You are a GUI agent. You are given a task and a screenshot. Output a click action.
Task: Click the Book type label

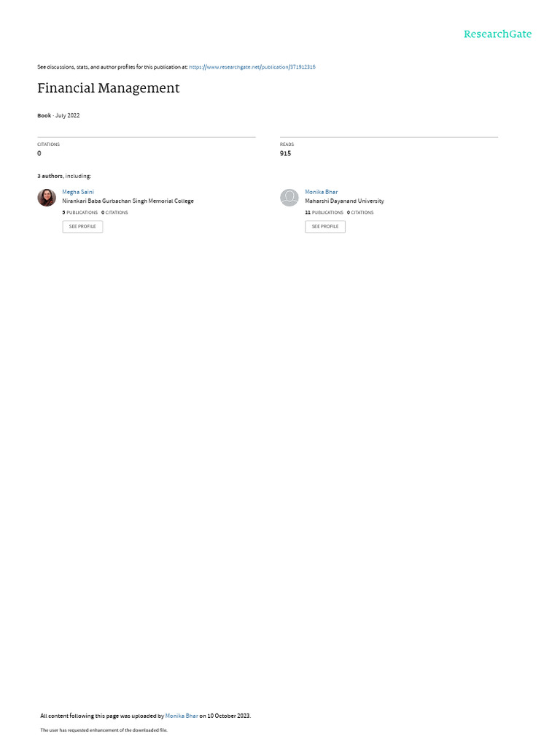(x=44, y=116)
